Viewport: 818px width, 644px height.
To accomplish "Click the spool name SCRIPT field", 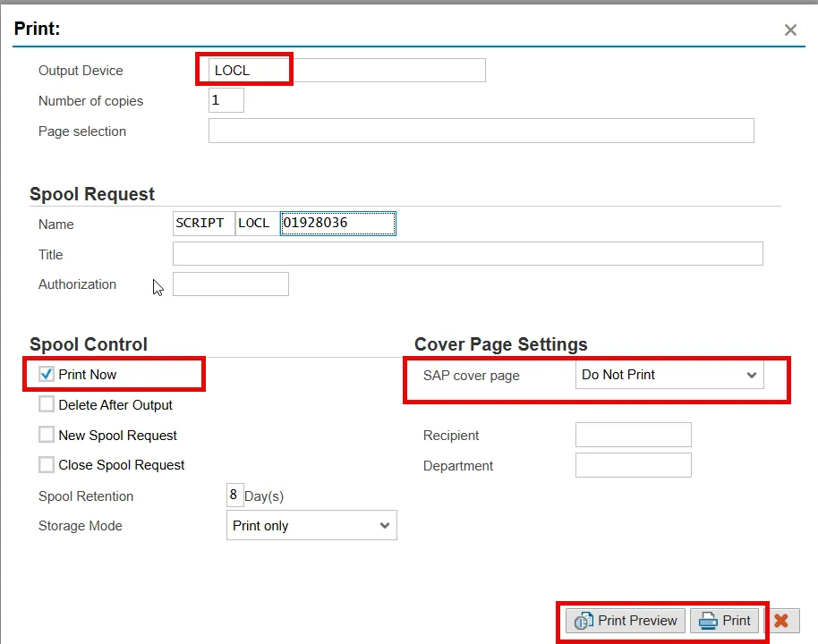I will [204, 224].
